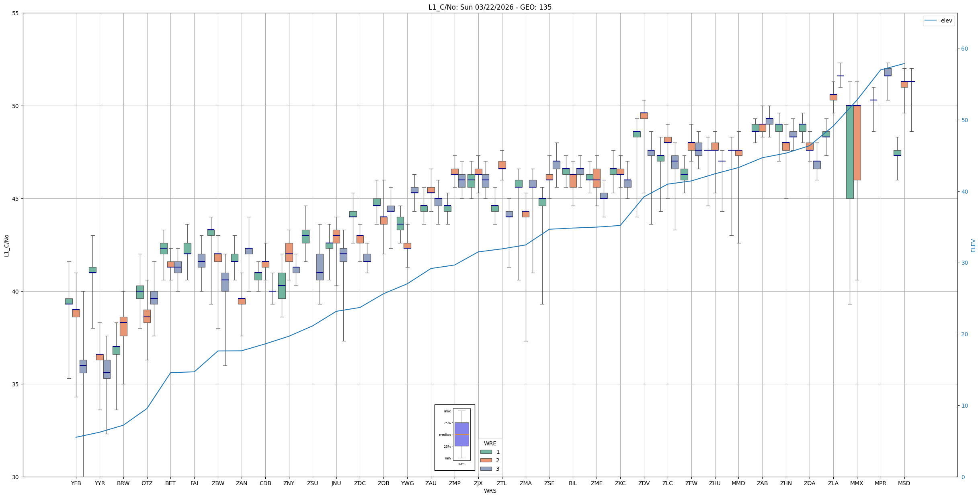Click the blue-gray WRE 3 legend swatch
980x498 pixels.
[486, 469]
